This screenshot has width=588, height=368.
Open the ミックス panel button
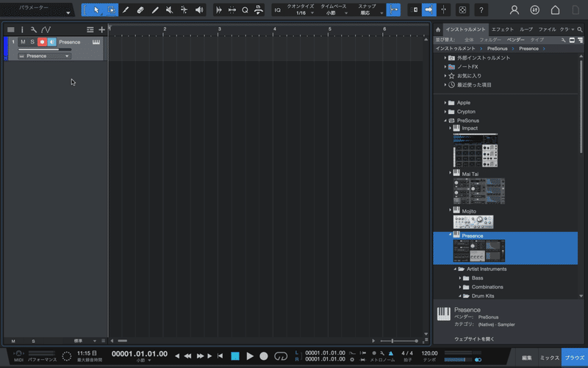point(549,358)
